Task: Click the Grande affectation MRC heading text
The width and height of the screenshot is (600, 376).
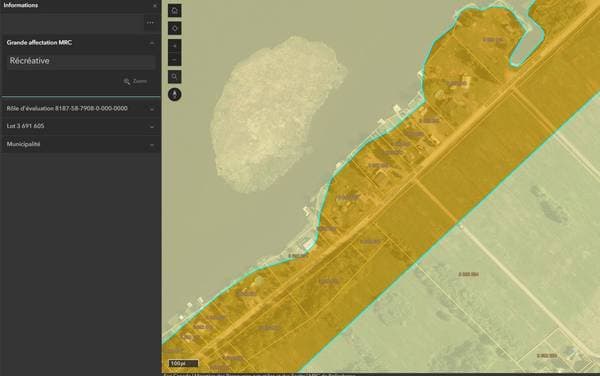Action: pyautogui.click(x=39, y=43)
